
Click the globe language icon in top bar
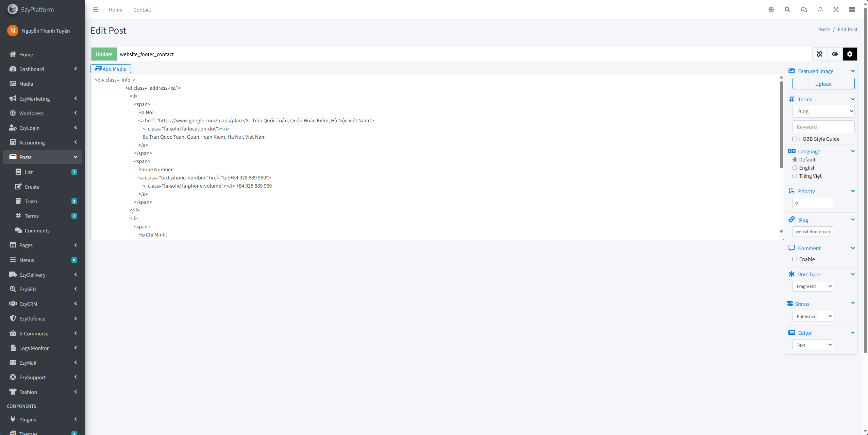click(x=771, y=10)
